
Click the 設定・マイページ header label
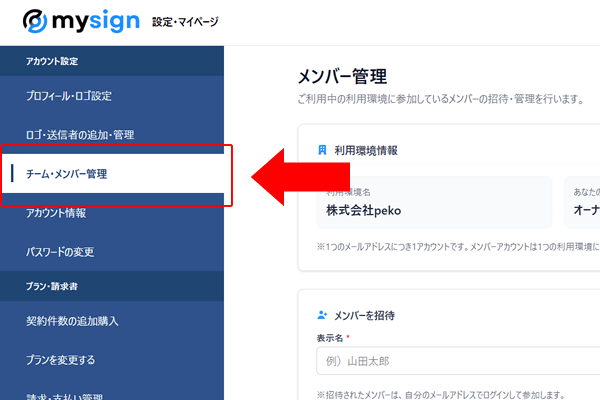[185, 22]
